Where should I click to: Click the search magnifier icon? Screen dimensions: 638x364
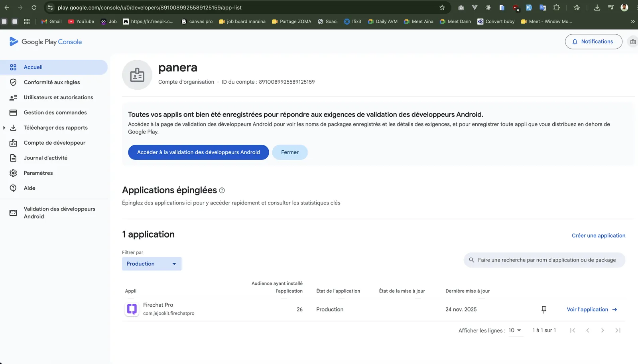point(471,260)
